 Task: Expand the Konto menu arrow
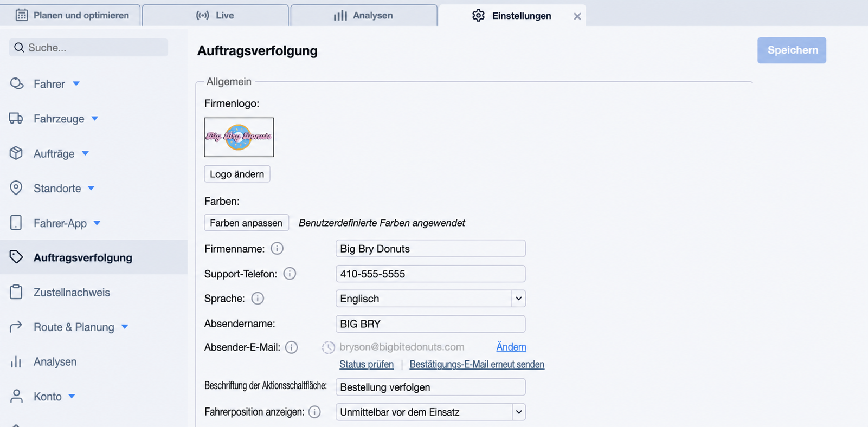(x=72, y=396)
